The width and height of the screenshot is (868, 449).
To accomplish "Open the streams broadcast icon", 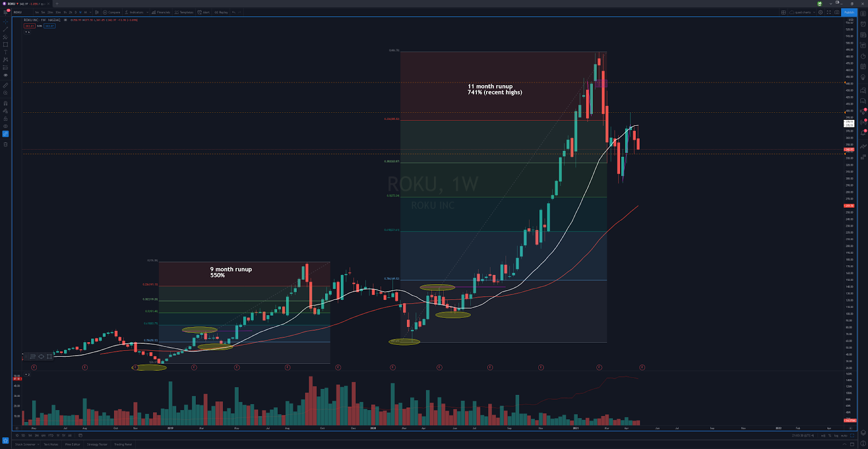I will (x=863, y=122).
